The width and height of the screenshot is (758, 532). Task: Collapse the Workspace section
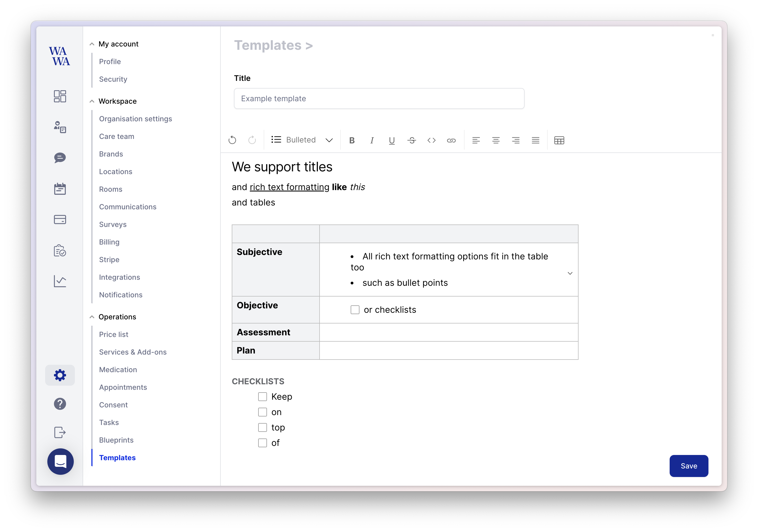coord(92,101)
